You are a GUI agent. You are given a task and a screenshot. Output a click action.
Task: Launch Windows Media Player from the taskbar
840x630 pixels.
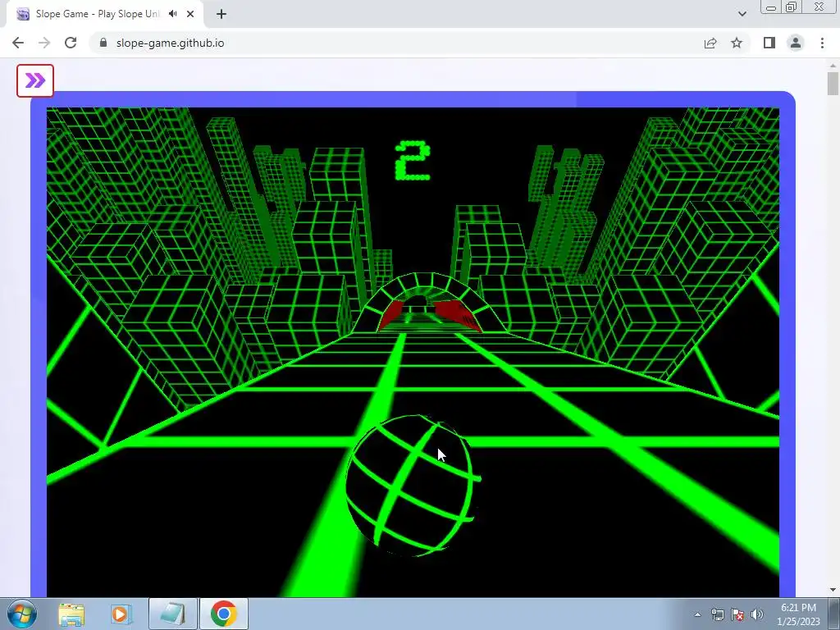pyautogui.click(x=121, y=614)
